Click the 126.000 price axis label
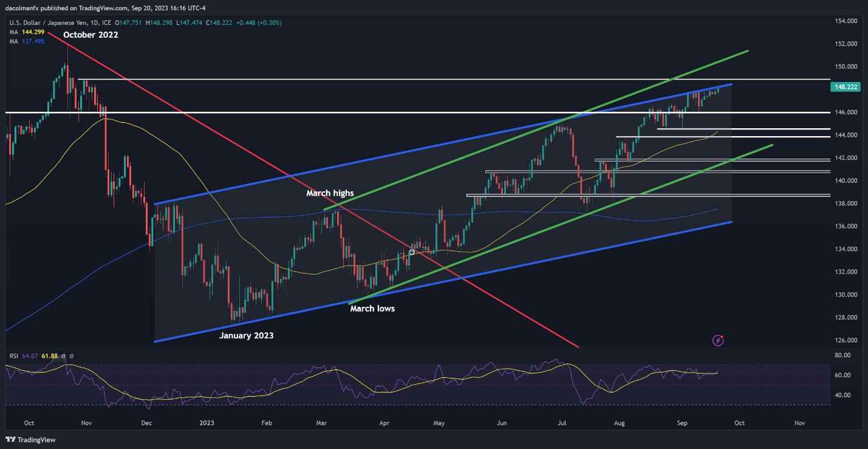The width and height of the screenshot is (868, 449). pyautogui.click(x=845, y=340)
